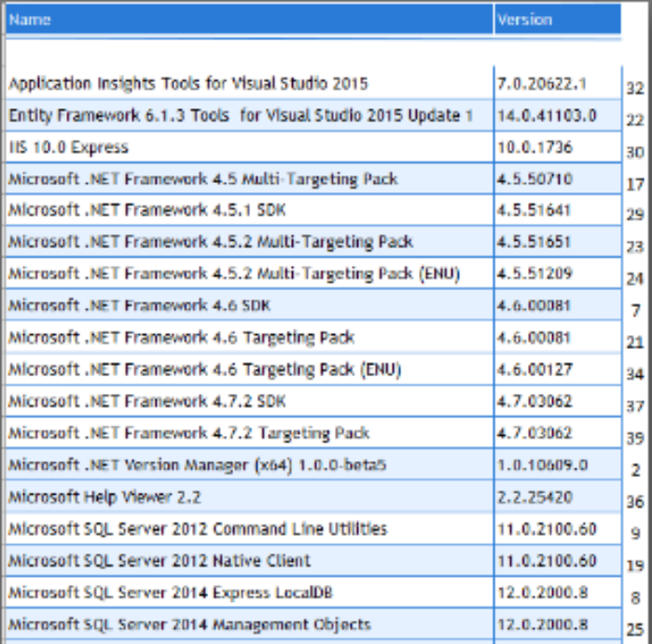Sort by the Version column header
The image size is (652, 644).
pyautogui.click(x=558, y=20)
